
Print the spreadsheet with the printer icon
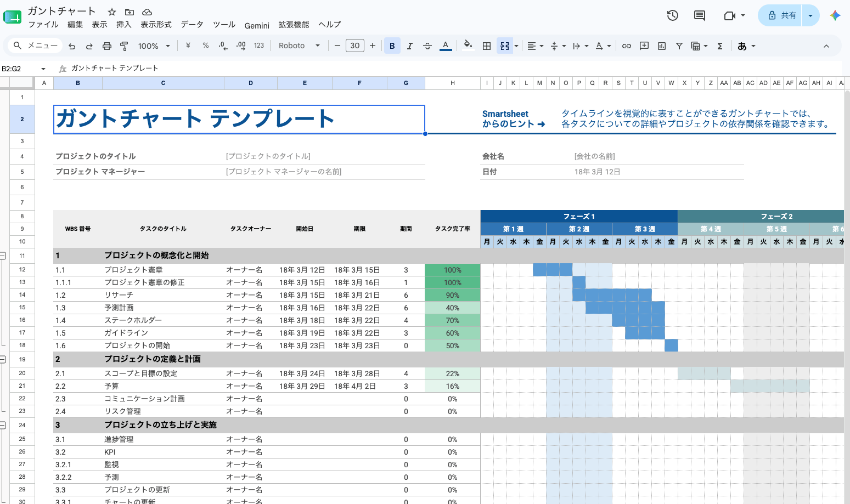point(106,46)
